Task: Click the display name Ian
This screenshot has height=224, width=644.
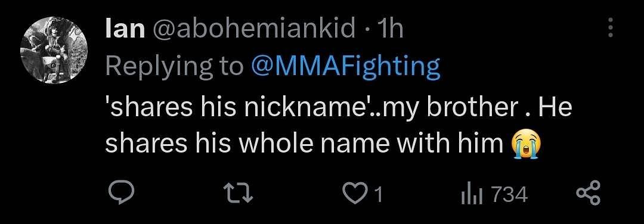Action: pos(125,29)
